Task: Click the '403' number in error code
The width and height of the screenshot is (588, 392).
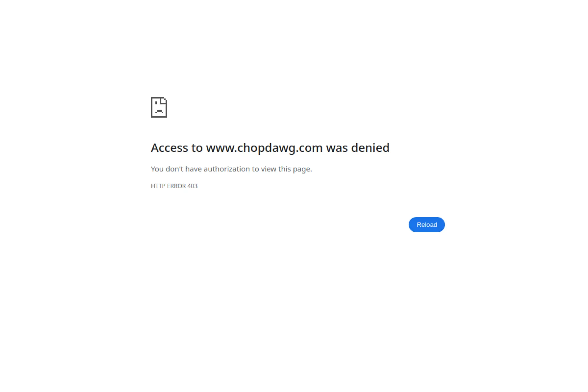Action: [192, 186]
